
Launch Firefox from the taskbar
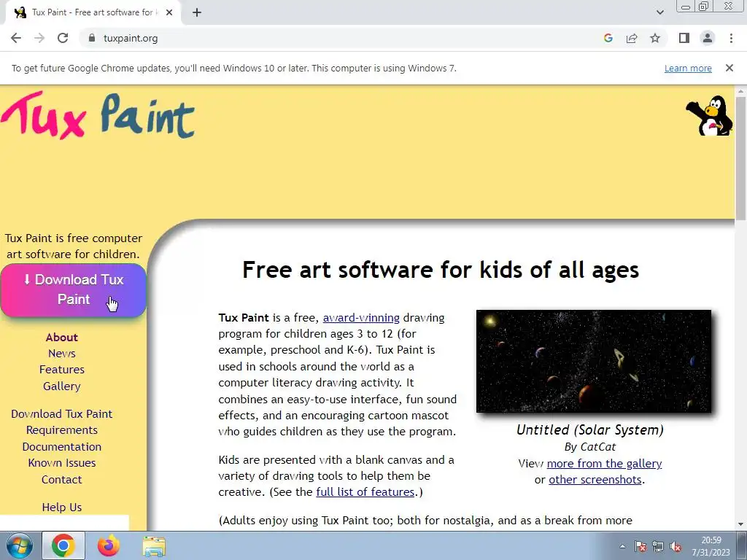[109, 545]
